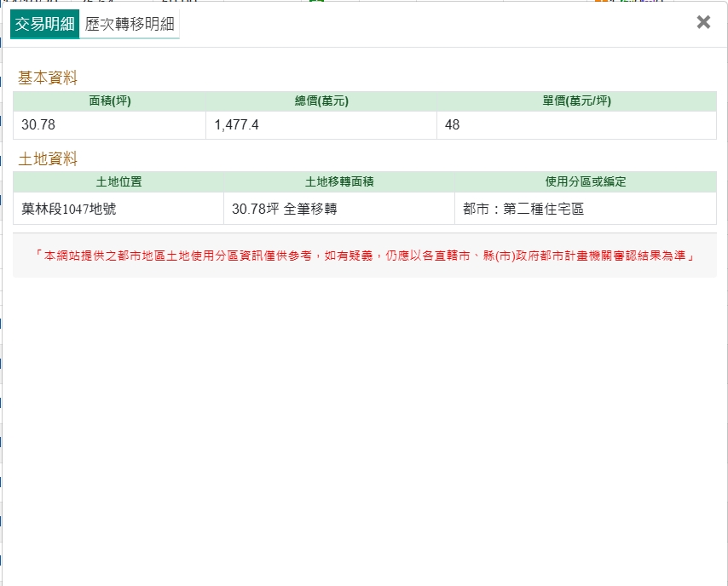Viewport: 728px width, 586px height.
Task: Open the 歷次轉移明細 tab
Action: (x=130, y=24)
